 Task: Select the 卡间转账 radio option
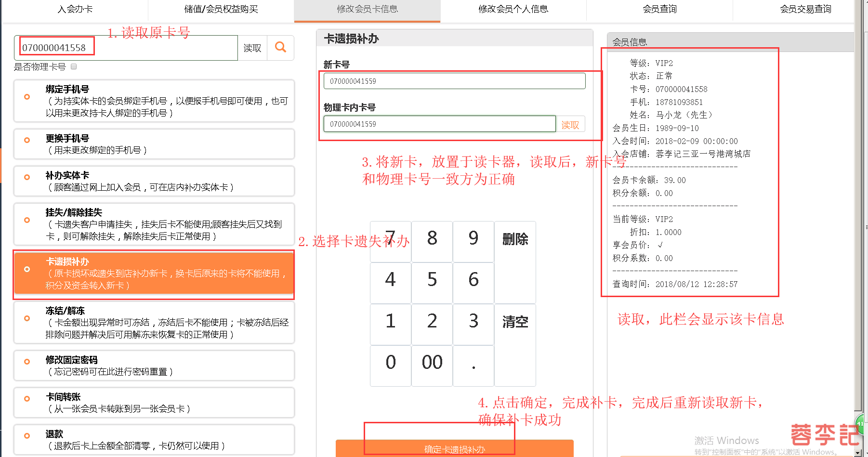coord(27,399)
